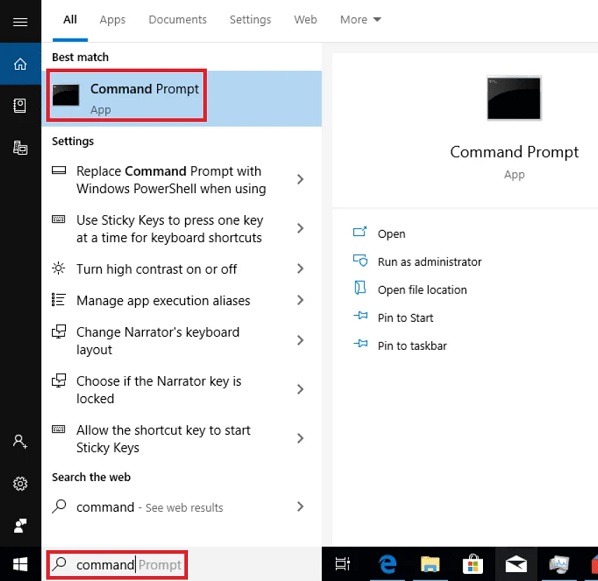The image size is (598, 581).
Task: Click the Windows Start button
Action: pyautogui.click(x=20, y=564)
